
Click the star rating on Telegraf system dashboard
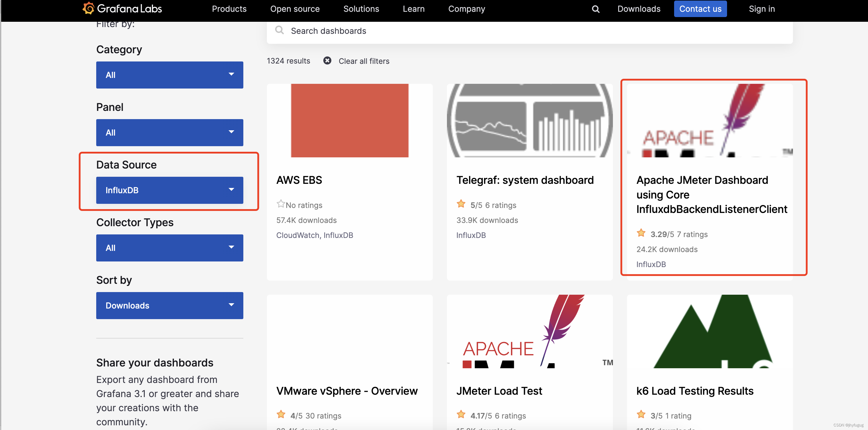461,204
